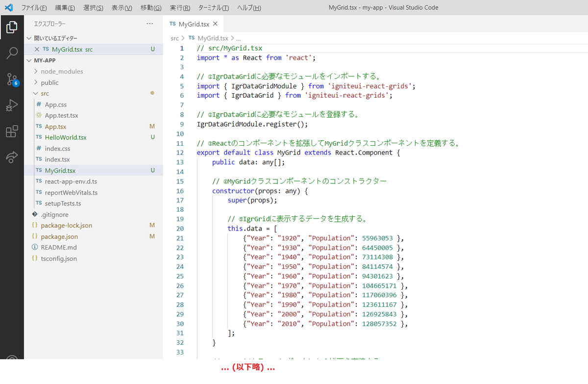Click src in the breadcrumb bar
The height and width of the screenshot is (384, 588).
[175, 38]
